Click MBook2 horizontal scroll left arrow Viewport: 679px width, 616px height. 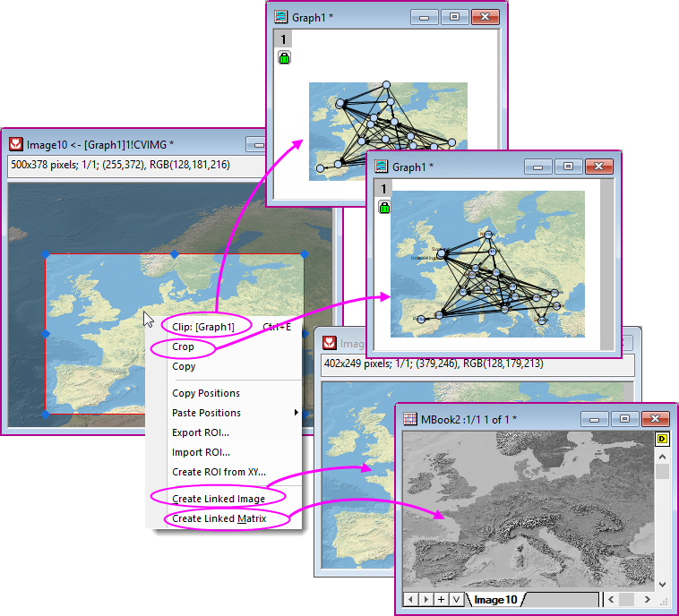pos(611,600)
